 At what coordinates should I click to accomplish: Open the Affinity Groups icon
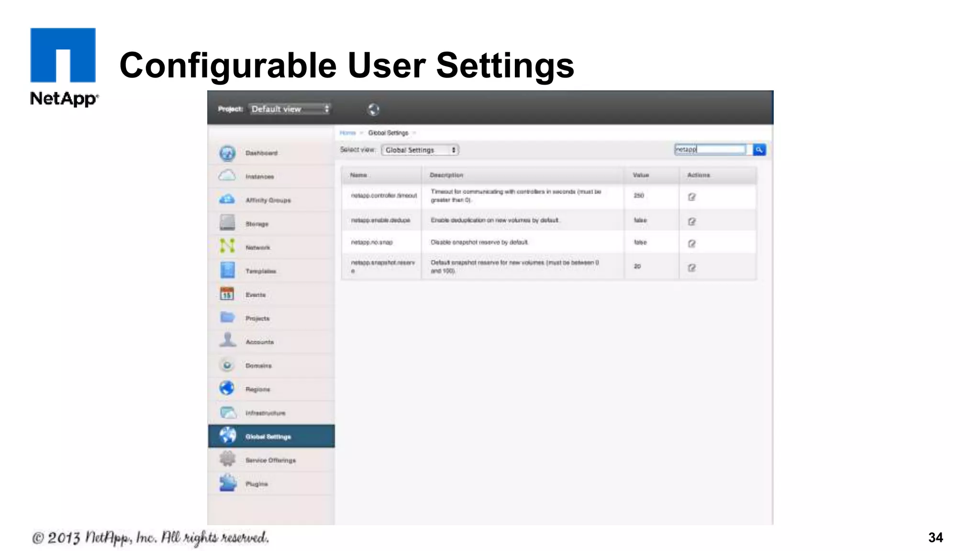click(x=227, y=199)
